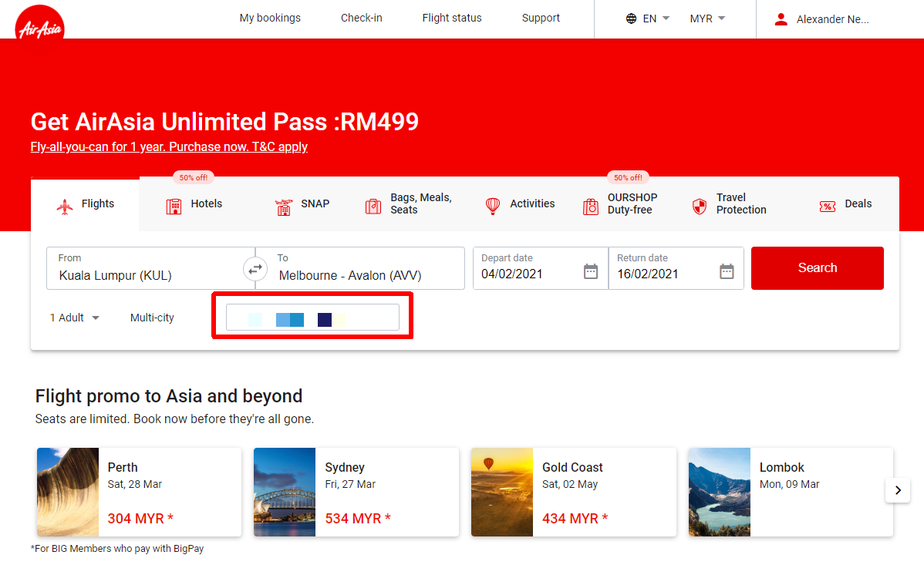This screenshot has width=924, height=575.
Task: Follow the Fly-all-you-can purchase link
Action: point(169,146)
